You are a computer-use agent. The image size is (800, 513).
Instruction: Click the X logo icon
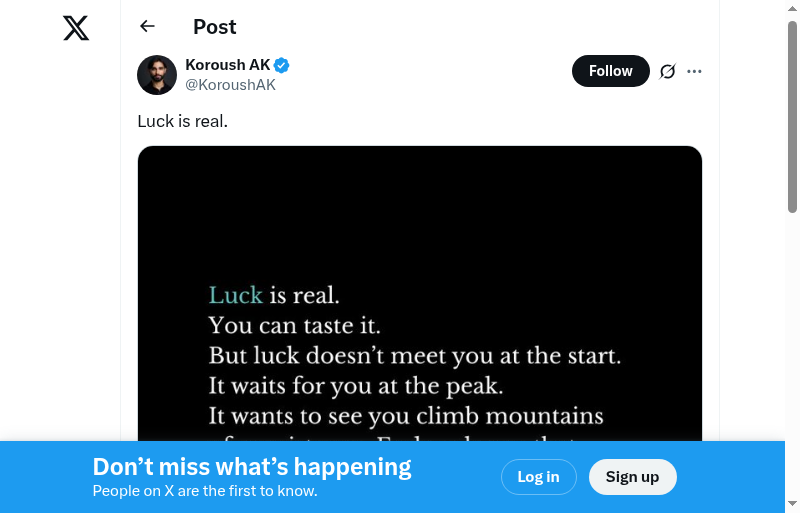(76, 28)
